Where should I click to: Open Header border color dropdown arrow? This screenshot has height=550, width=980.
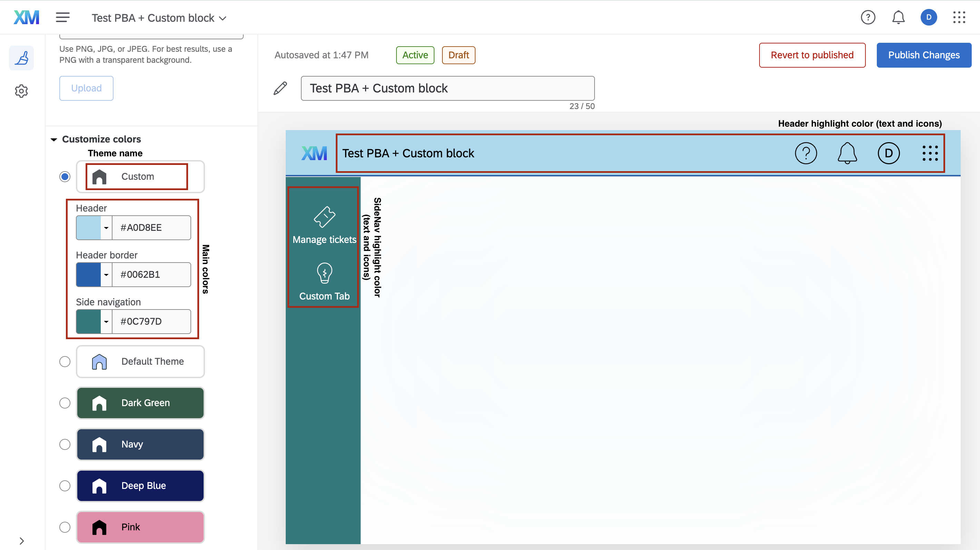point(106,275)
